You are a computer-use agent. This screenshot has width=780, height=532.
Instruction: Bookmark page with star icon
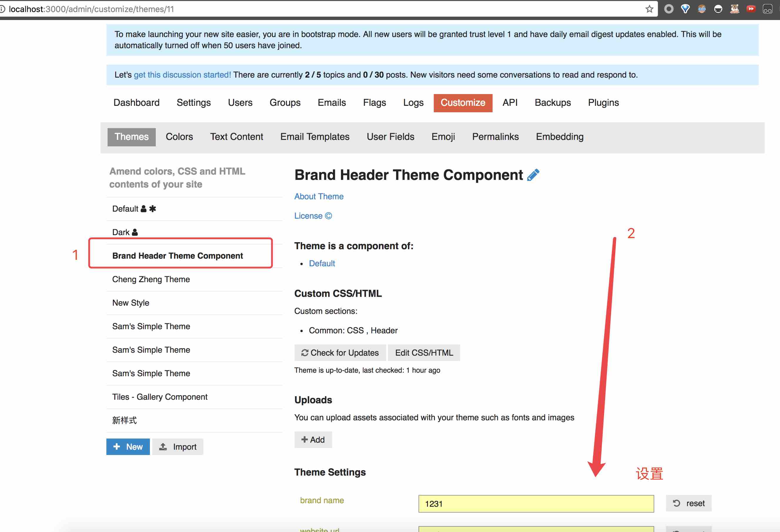click(649, 9)
